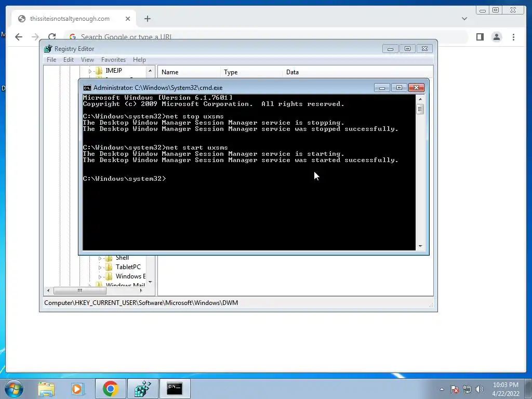532x399 pixels.
Task: Minimize the Registry Editor window
Action: [390, 49]
